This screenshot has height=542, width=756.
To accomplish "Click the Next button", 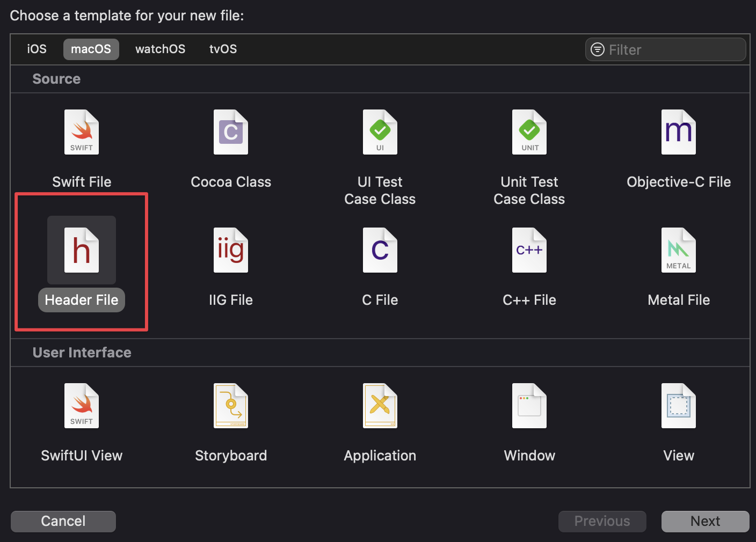I will coord(705,521).
